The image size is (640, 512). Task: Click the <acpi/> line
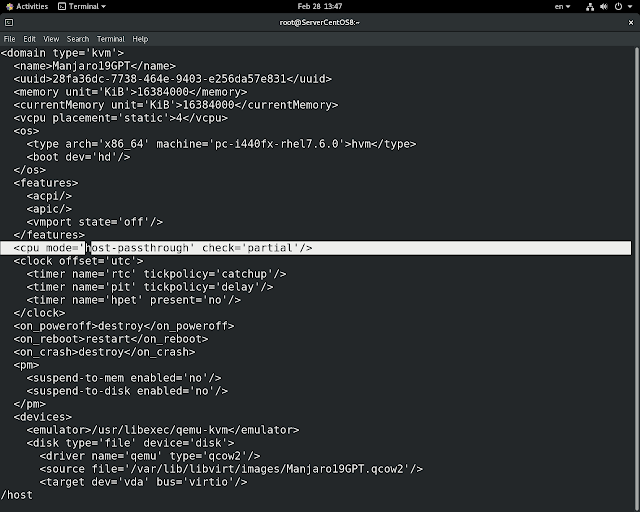pyautogui.click(x=49, y=196)
